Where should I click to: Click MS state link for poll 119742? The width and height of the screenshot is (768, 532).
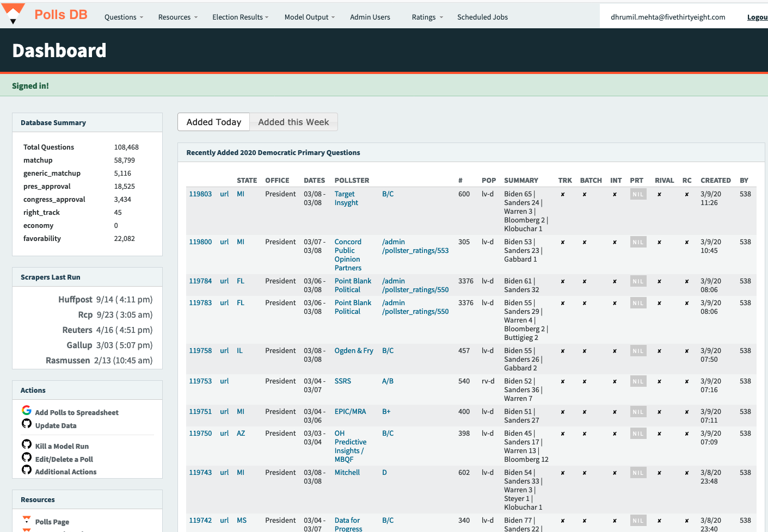[x=242, y=521]
